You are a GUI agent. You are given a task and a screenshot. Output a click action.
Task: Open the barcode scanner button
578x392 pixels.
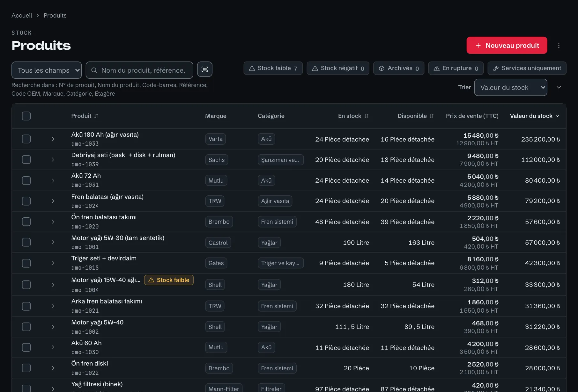(204, 69)
